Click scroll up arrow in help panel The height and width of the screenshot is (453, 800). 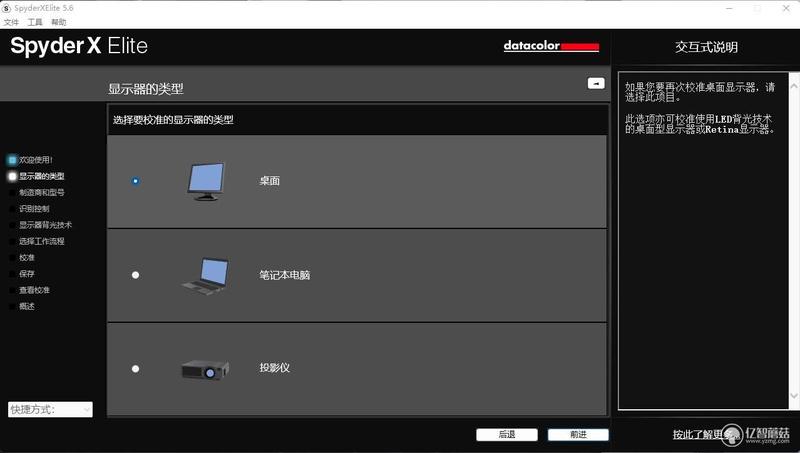tap(794, 86)
